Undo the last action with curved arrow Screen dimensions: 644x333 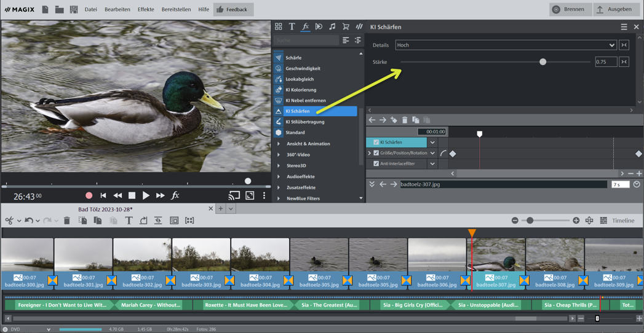(29, 221)
